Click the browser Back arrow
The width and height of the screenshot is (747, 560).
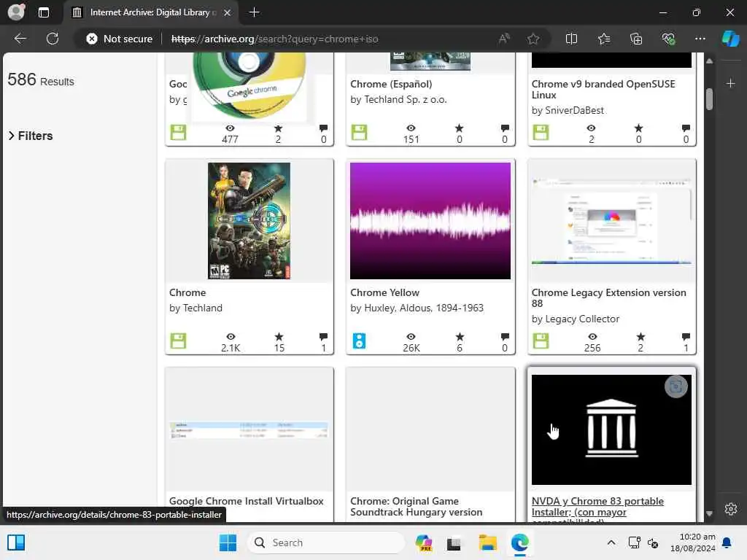[20, 39]
